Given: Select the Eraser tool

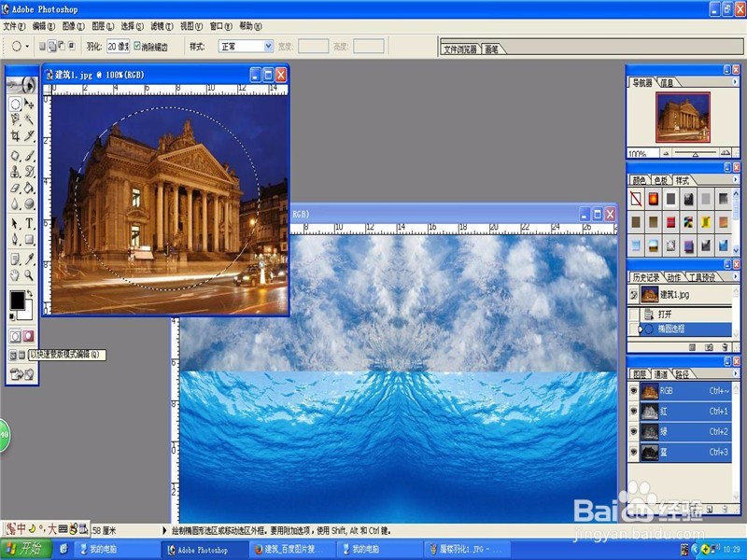Looking at the screenshot, I should pyautogui.click(x=15, y=188).
